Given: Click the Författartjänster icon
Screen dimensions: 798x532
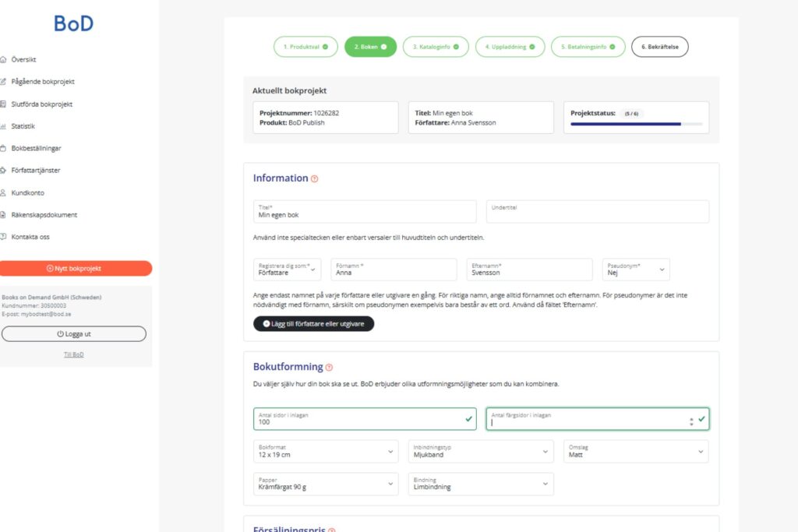Looking at the screenshot, I should [x=3, y=171].
